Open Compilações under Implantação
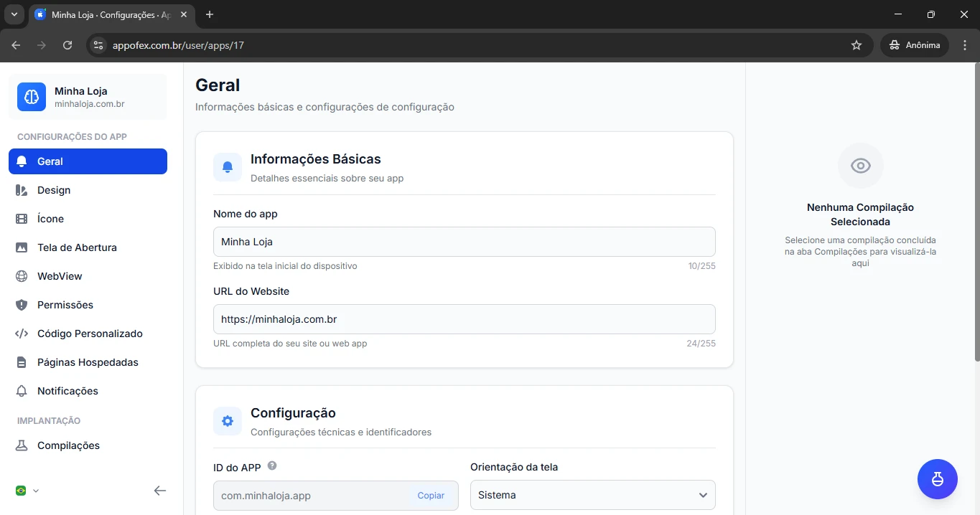The image size is (980, 515). [68, 445]
